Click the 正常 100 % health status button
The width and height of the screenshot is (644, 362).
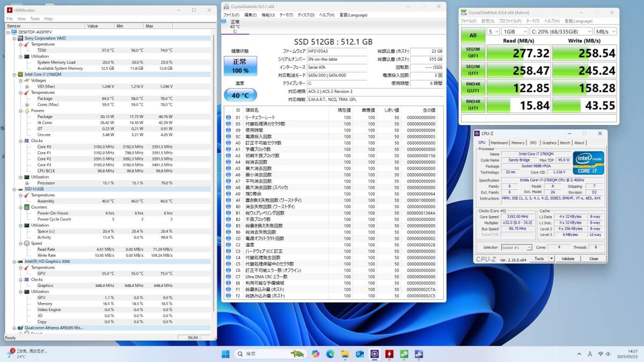point(240,66)
